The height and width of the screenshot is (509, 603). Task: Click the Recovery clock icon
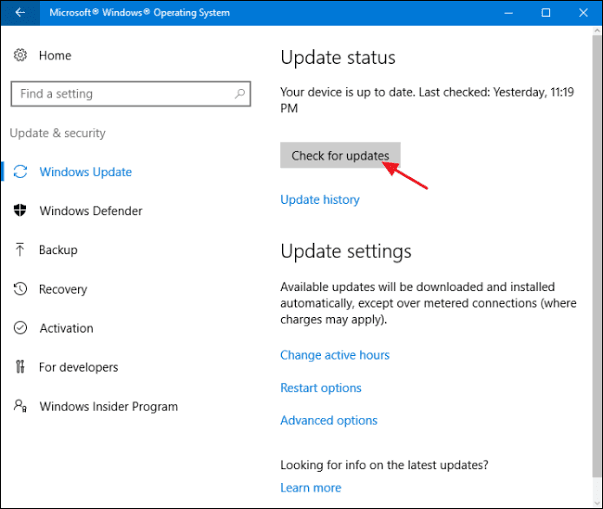click(20, 289)
